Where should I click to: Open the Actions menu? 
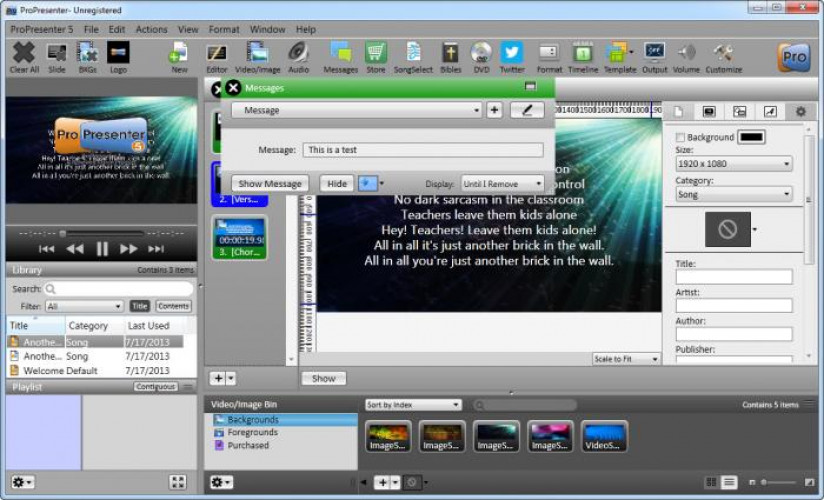click(x=151, y=29)
